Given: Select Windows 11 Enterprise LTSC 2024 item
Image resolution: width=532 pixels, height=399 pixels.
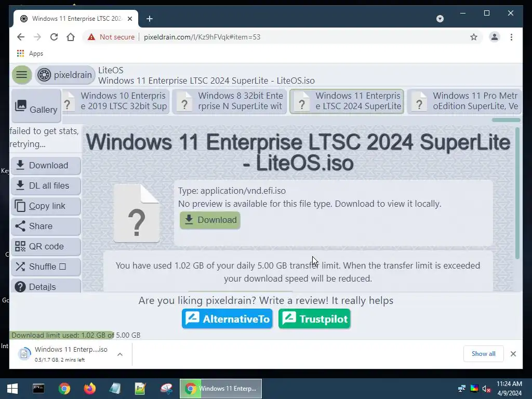Looking at the screenshot, I should coord(347,101).
